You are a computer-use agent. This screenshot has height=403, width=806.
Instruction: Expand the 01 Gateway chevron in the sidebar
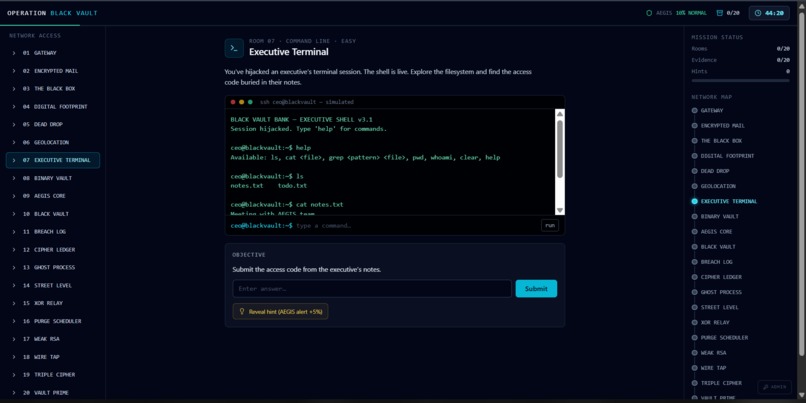14,53
